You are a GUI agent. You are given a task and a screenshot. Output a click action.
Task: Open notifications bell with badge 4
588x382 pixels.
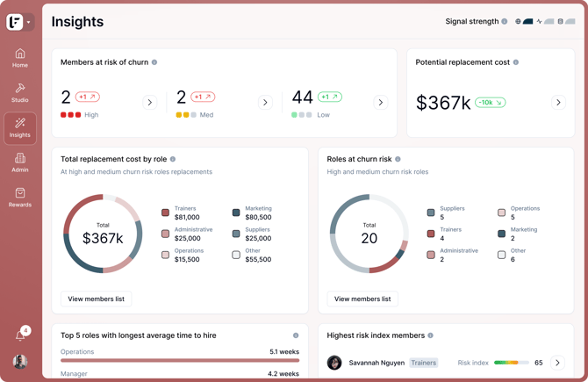21,335
